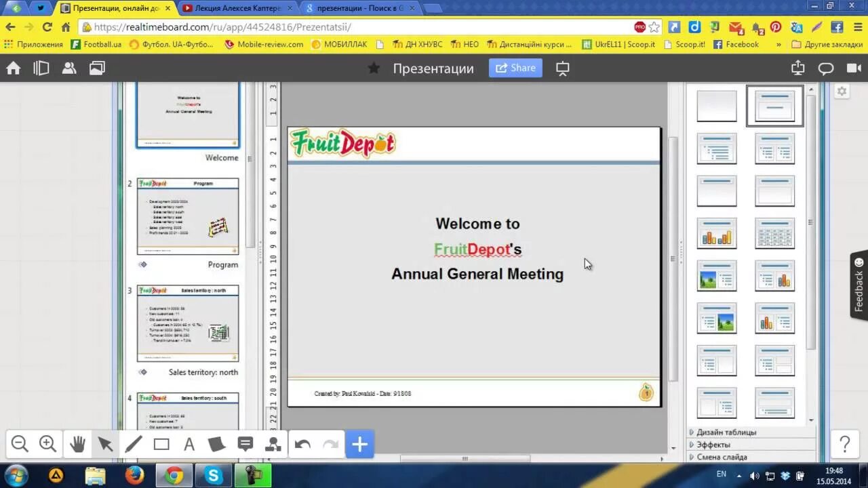Redo the last action
The width and height of the screenshot is (868, 488).
[330, 445]
